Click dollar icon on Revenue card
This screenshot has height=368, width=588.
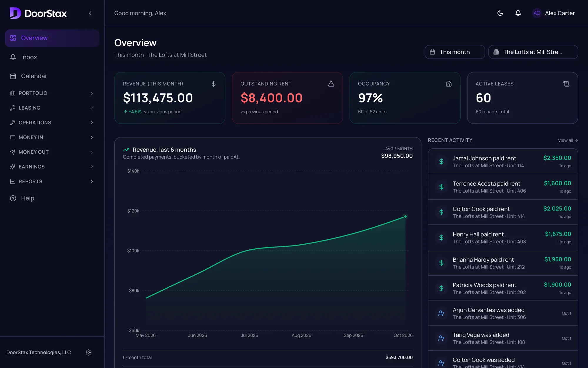point(213,84)
